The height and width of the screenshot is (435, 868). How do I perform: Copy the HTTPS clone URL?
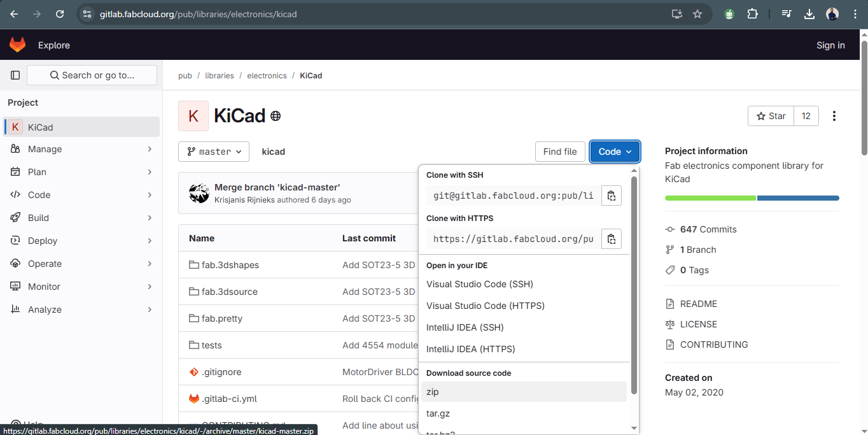tap(611, 239)
